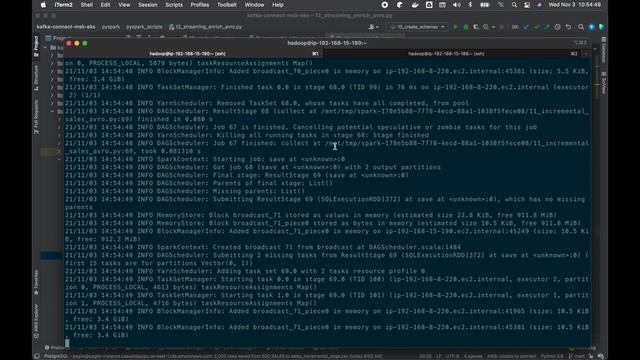This screenshot has height=360, width=640.
Task: Click the AWS connection status bar item
Action: [x=511, y=356]
